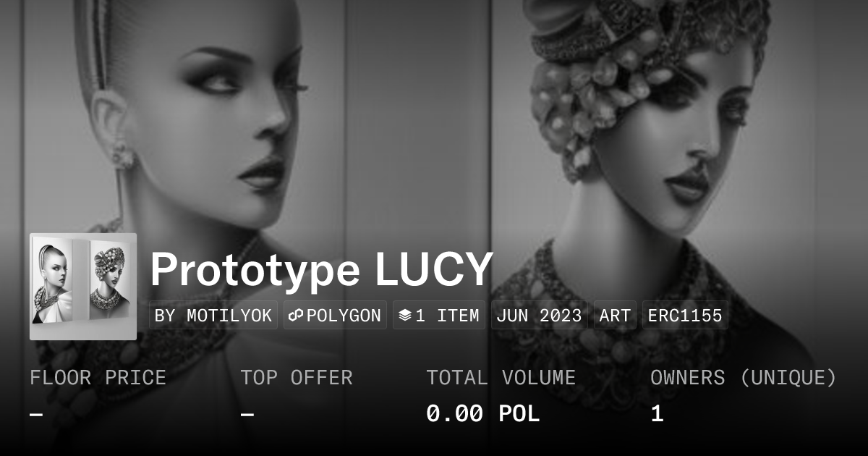Click the TOTAL VOLUME label

[501, 377]
